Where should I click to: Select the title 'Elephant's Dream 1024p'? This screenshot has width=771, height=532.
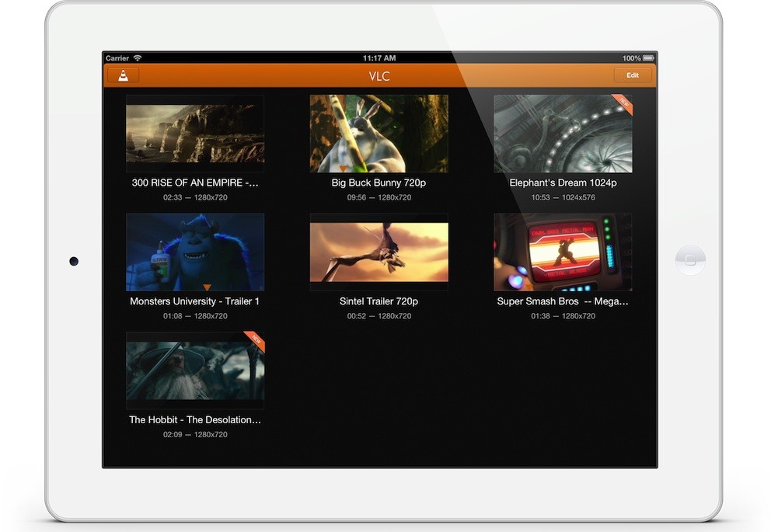click(563, 183)
